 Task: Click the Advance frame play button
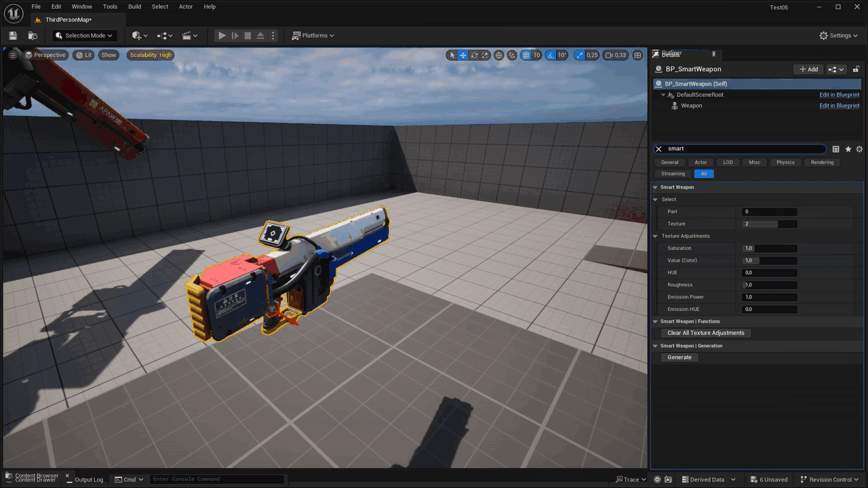point(235,35)
